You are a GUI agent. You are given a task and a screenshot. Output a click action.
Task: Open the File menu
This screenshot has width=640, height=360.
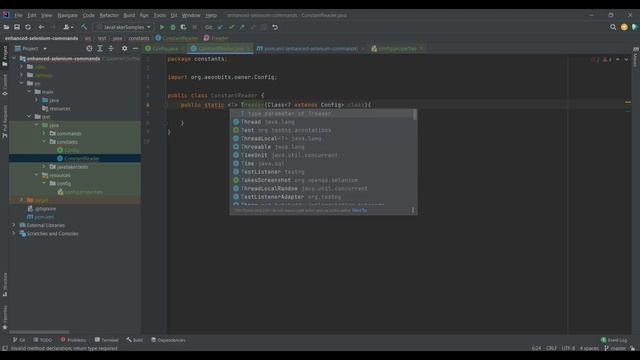pyautogui.click(x=18, y=15)
